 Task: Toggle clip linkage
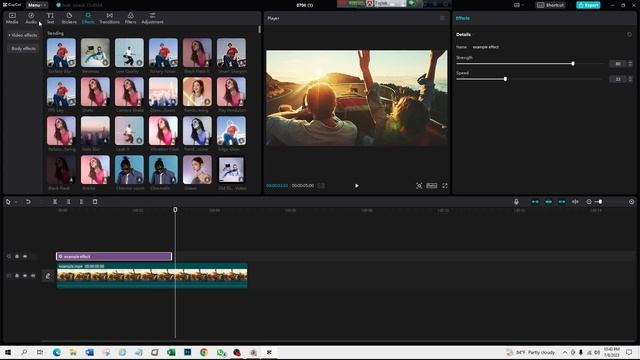pyautogui.click(x=562, y=202)
